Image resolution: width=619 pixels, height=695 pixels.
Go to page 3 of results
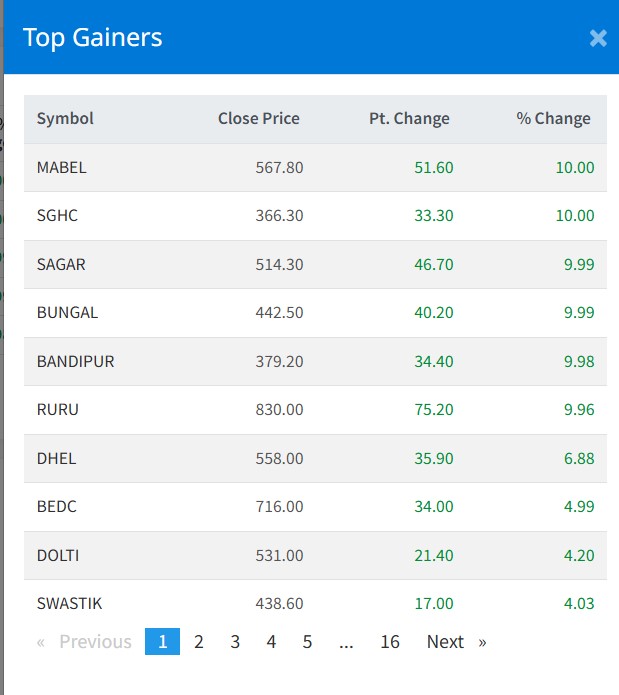235,642
